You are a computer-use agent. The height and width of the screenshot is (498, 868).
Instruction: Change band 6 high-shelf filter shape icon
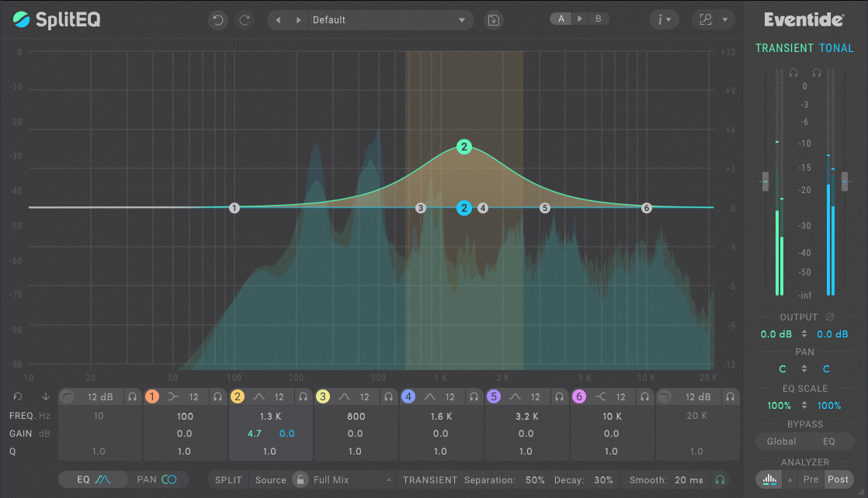[601, 396]
